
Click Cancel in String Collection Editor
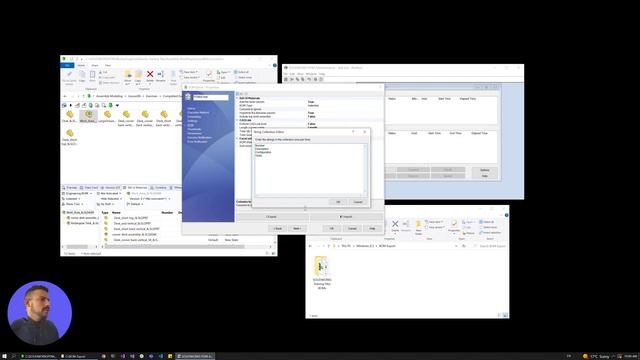tap(358, 202)
